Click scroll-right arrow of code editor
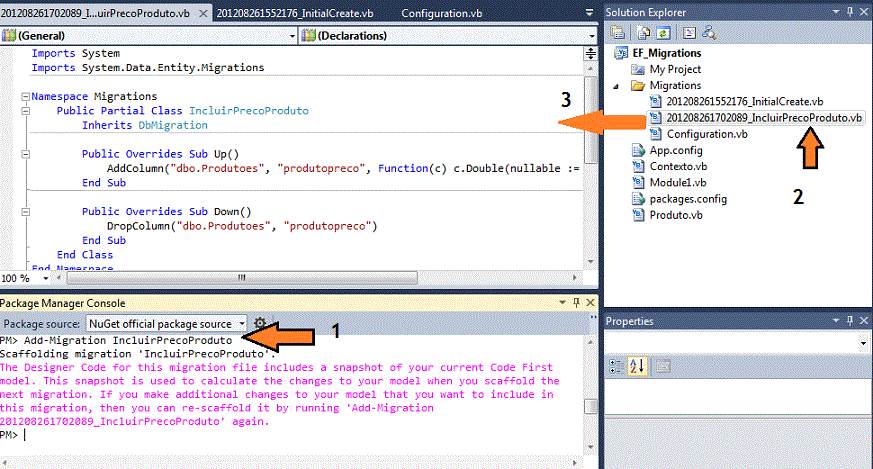Viewport: 873px width, 469px height. point(575,277)
